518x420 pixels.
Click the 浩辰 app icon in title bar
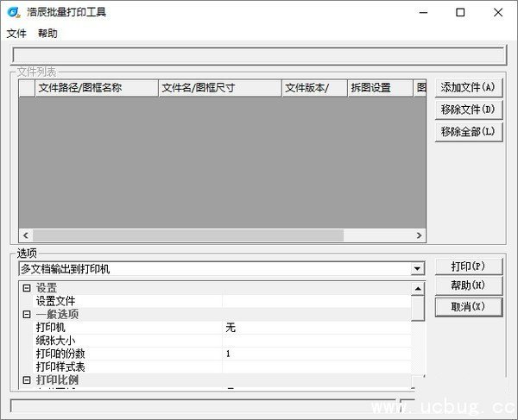13,12
